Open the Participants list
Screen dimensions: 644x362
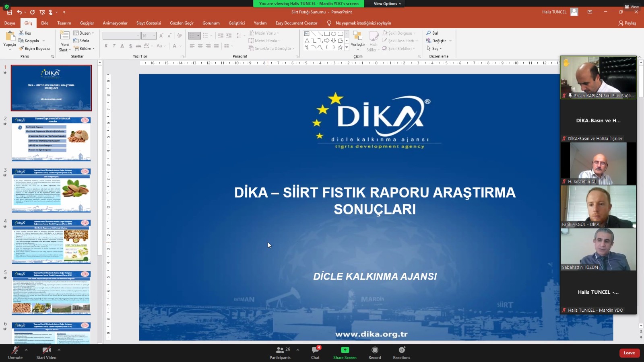(280, 353)
